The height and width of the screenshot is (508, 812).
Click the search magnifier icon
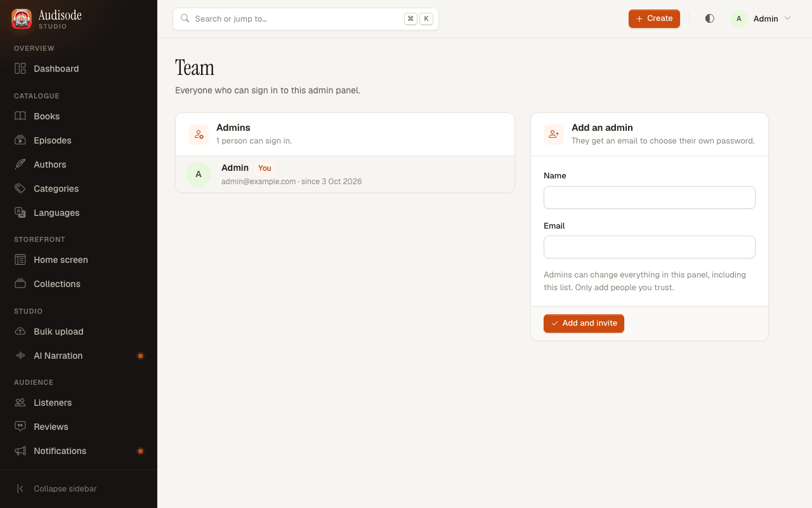(x=185, y=18)
